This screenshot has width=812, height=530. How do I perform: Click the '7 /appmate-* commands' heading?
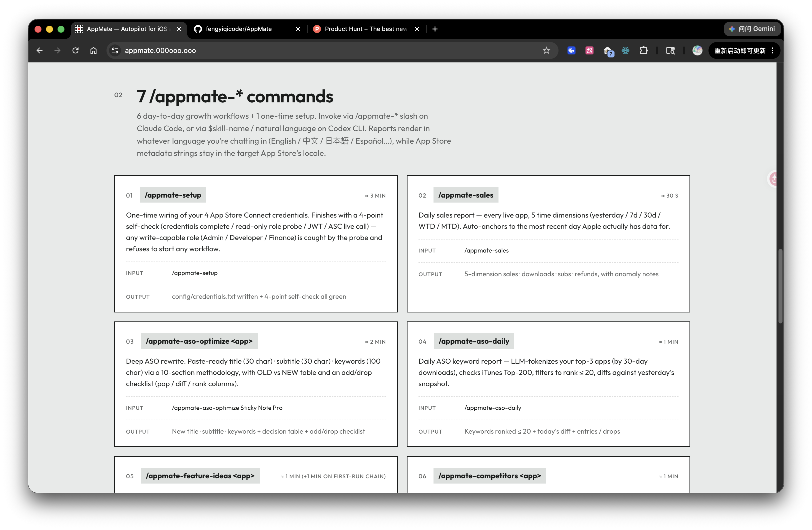pyautogui.click(x=235, y=96)
